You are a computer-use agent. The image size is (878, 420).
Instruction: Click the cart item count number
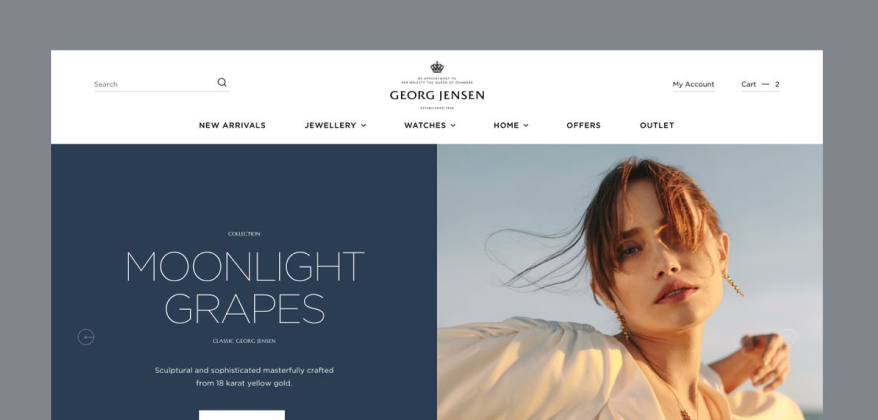pos(777,85)
